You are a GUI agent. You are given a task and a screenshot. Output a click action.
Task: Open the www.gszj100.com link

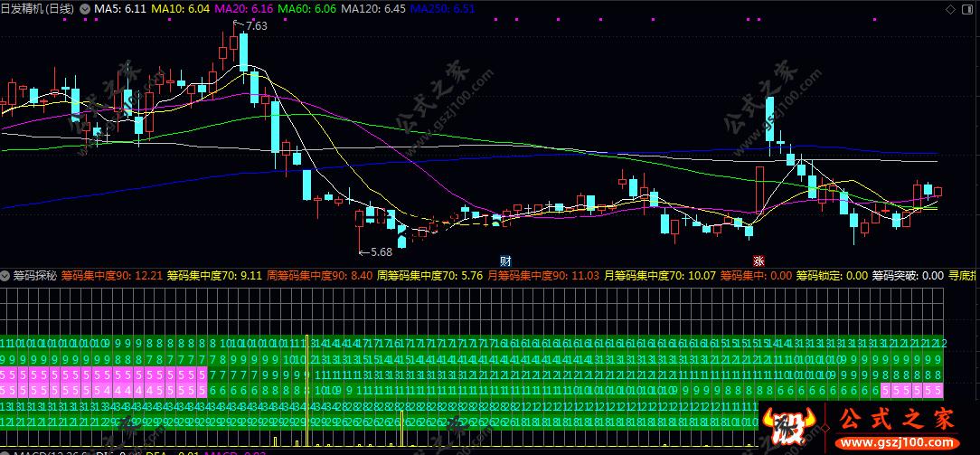(897, 442)
